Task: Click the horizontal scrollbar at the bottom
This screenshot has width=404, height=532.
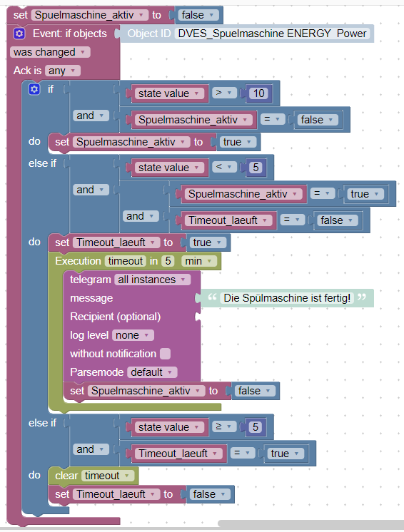Action: (310, 523)
